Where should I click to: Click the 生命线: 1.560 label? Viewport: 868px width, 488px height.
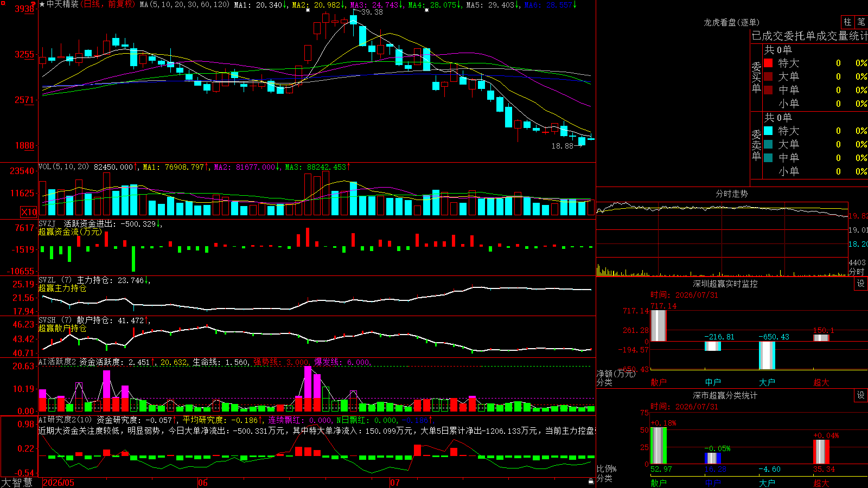[221, 362]
